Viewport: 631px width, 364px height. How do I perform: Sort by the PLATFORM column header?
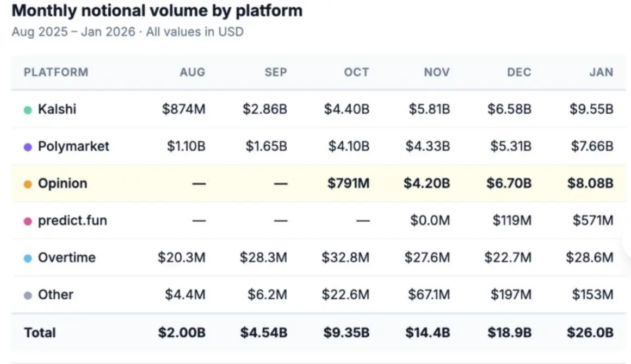click(55, 72)
